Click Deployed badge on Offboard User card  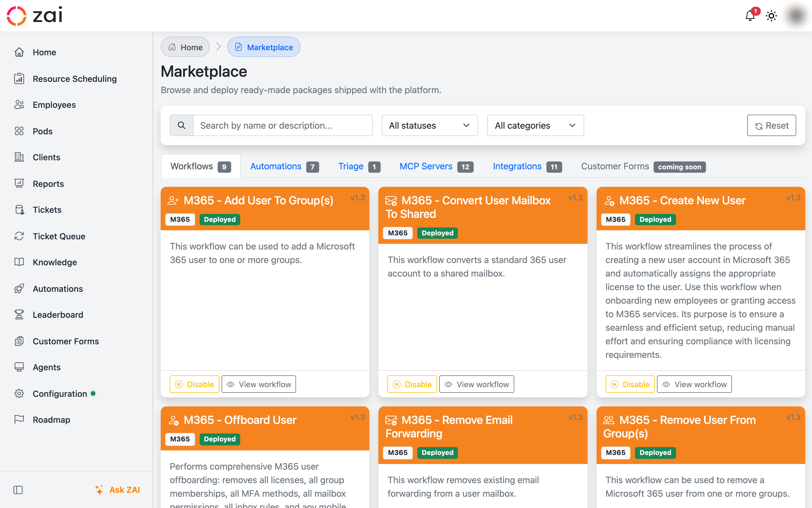(220, 439)
